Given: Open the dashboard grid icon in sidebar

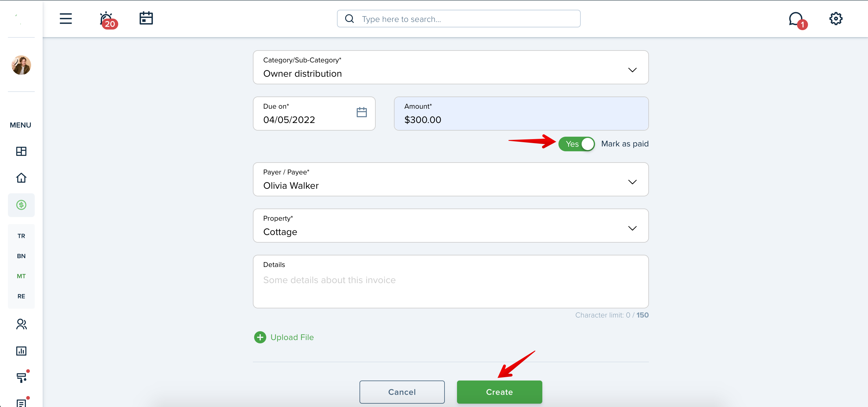Looking at the screenshot, I should click(x=21, y=151).
